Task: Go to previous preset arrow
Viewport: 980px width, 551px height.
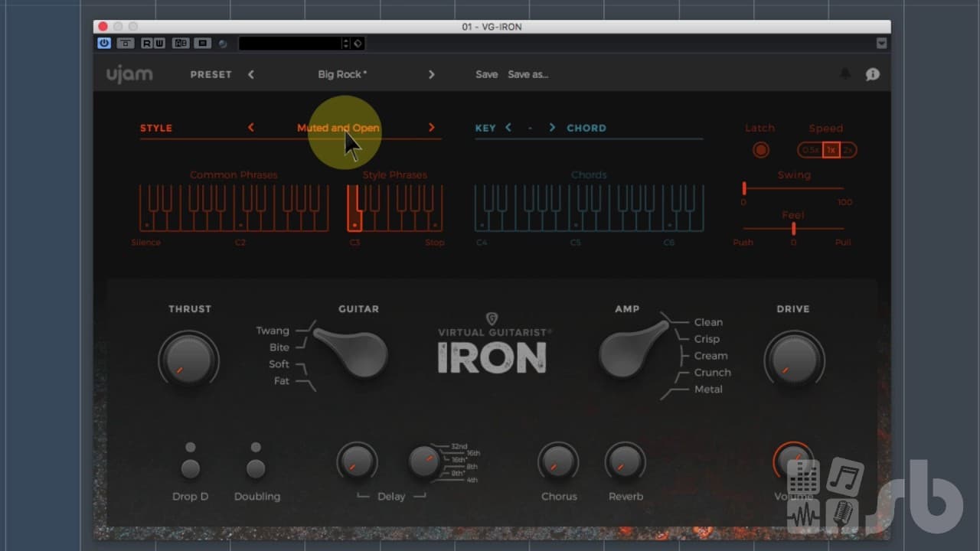Action: [251, 74]
